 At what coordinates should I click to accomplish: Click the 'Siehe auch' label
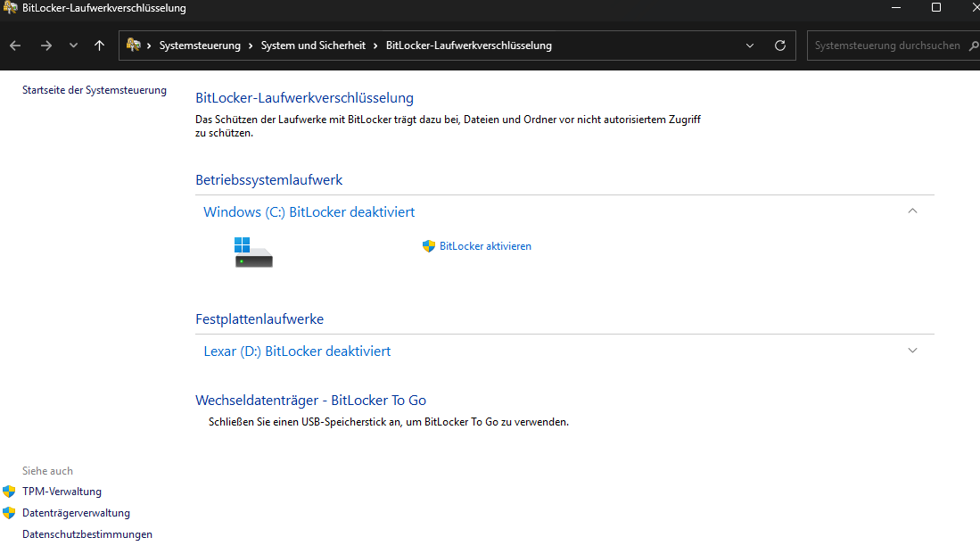tap(47, 471)
